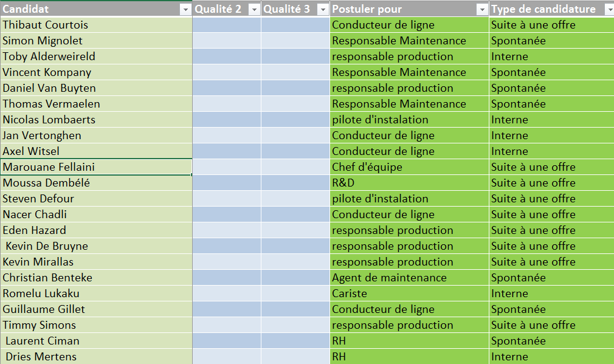Screen dimensions: 614x364
Task: Select Spontanée cell in Christian Benteke's row
Action: [551, 278]
